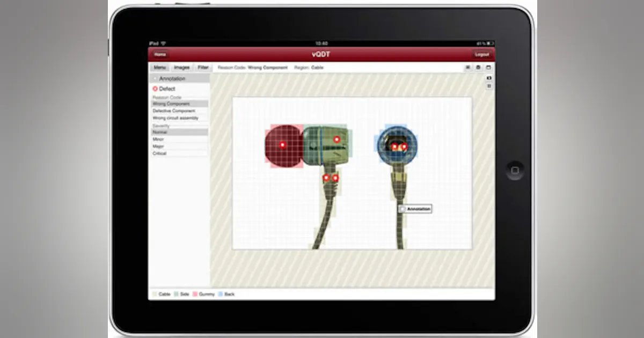
Task: Click the Cable legend swatch
Action: tap(155, 294)
